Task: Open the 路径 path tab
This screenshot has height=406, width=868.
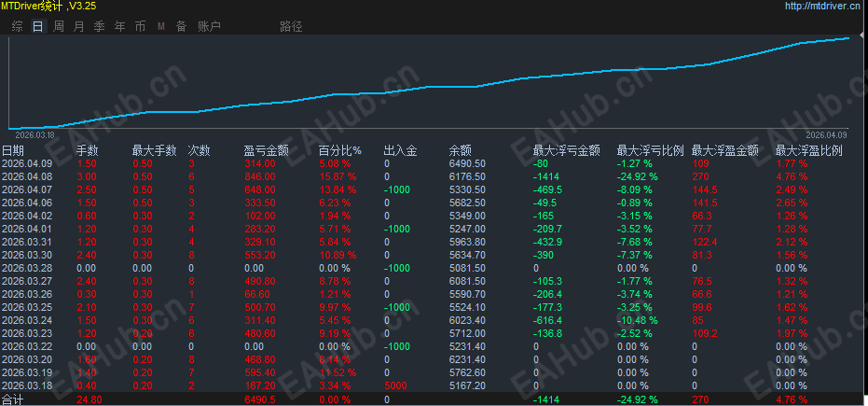Action: [291, 26]
